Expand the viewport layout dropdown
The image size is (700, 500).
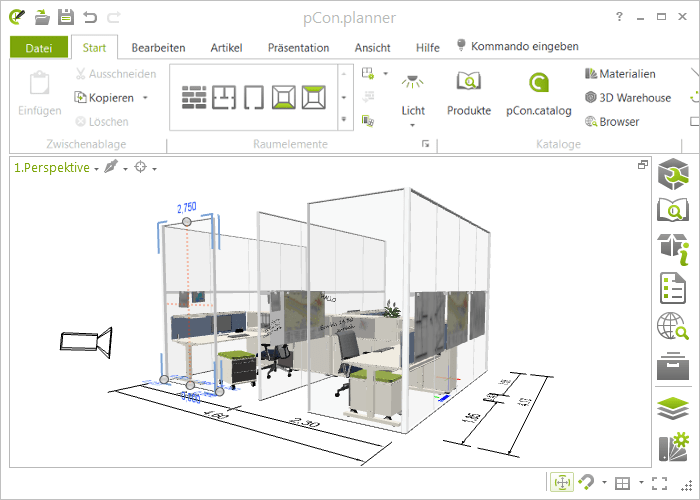[641, 483]
